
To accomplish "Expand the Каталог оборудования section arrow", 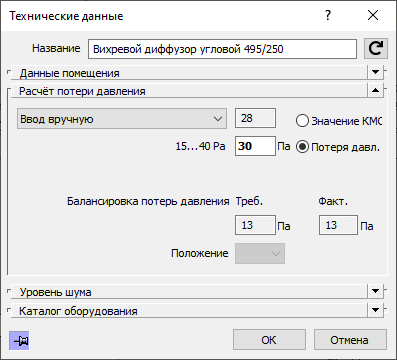I will [376, 310].
